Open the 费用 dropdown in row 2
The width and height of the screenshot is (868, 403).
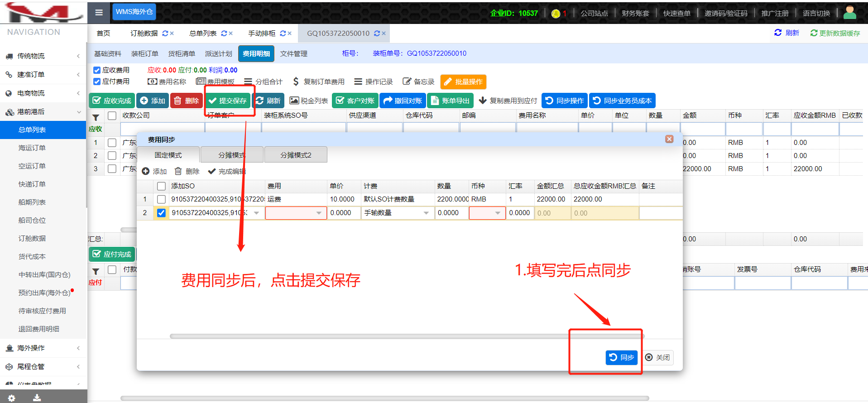tap(319, 213)
